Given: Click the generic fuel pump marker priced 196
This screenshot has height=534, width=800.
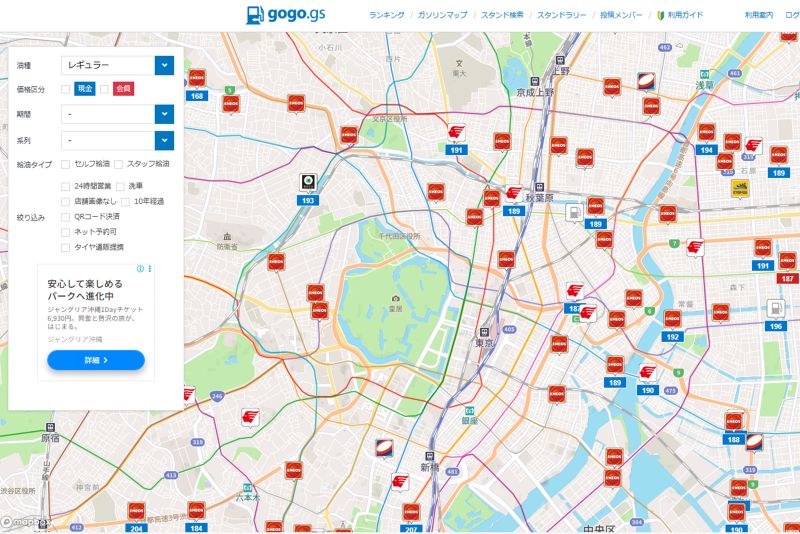Looking at the screenshot, I should [x=775, y=309].
